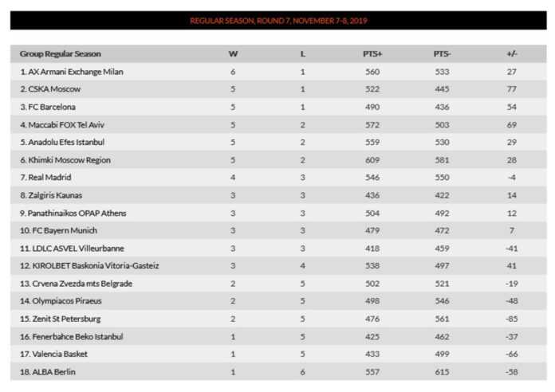Select the PTS- column header
The height and width of the screenshot is (392, 555).
[443, 54]
